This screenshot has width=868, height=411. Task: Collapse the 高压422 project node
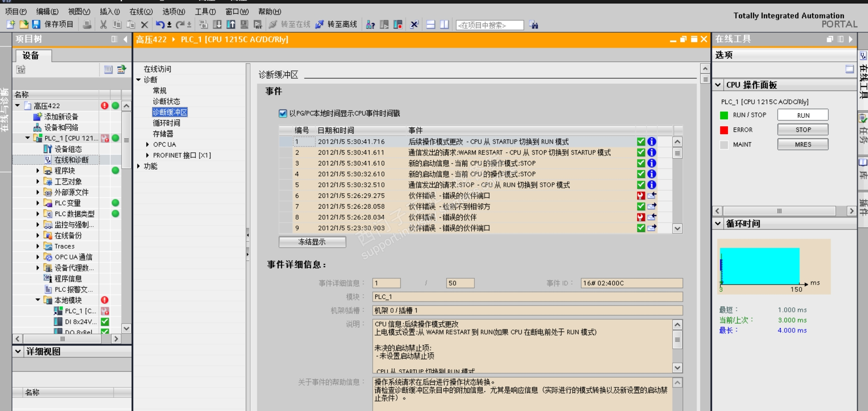tap(17, 105)
